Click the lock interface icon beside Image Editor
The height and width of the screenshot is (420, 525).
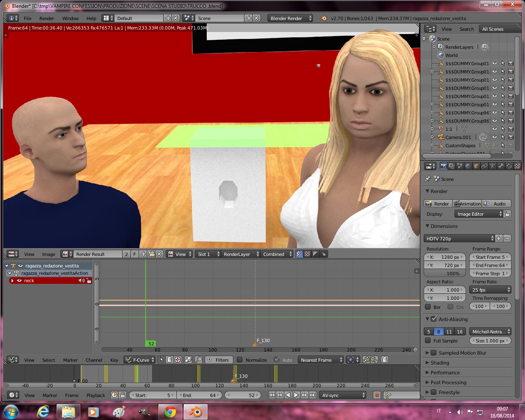[507, 214]
